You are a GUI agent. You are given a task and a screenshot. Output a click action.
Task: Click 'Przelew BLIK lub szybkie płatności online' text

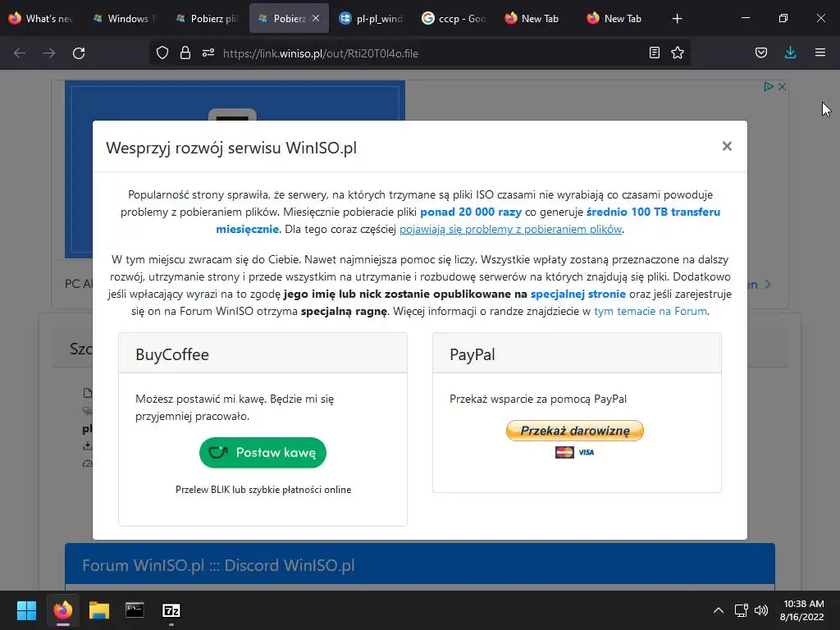263,490
